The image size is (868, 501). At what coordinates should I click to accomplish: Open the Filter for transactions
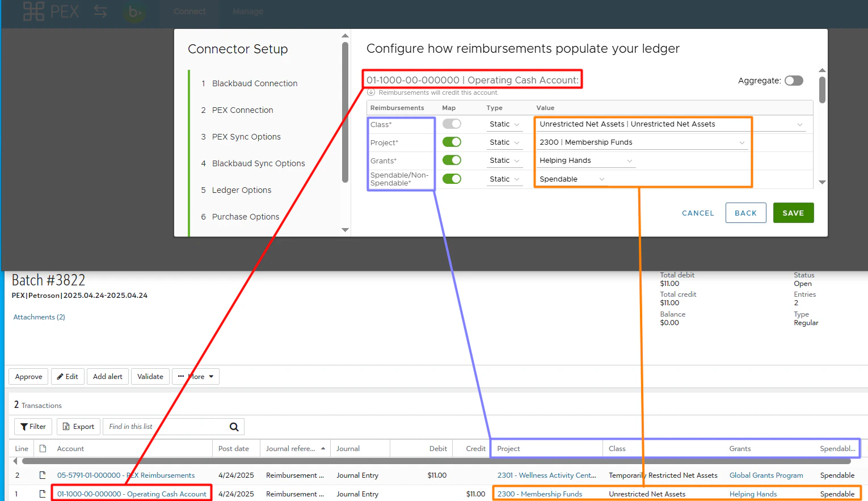pos(33,427)
